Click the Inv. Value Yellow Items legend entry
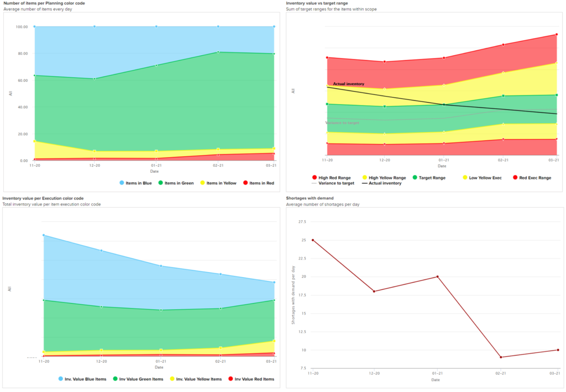The image size is (566, 392). [196, 379]
